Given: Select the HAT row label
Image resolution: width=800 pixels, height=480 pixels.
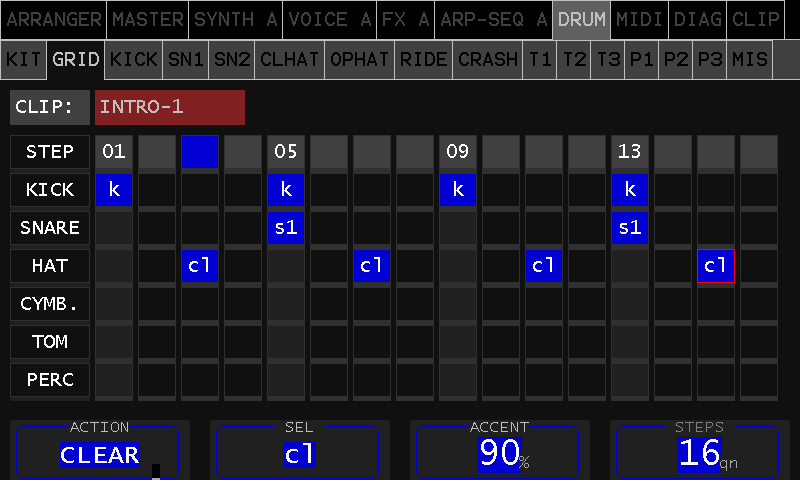Looking at the screenshot, I should [50, 266].
